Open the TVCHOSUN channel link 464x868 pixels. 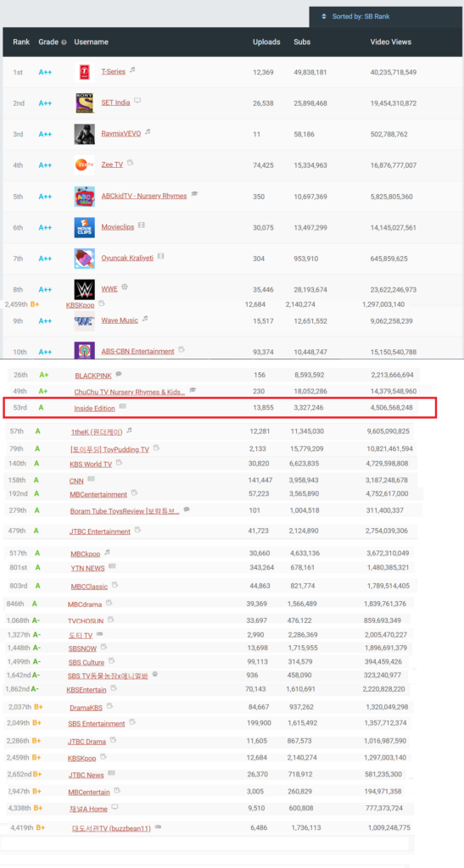86,621
